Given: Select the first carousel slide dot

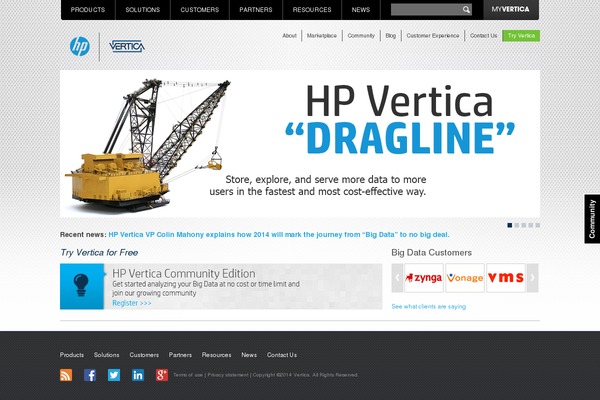Looking at the screenshot, I should point(509,225).
